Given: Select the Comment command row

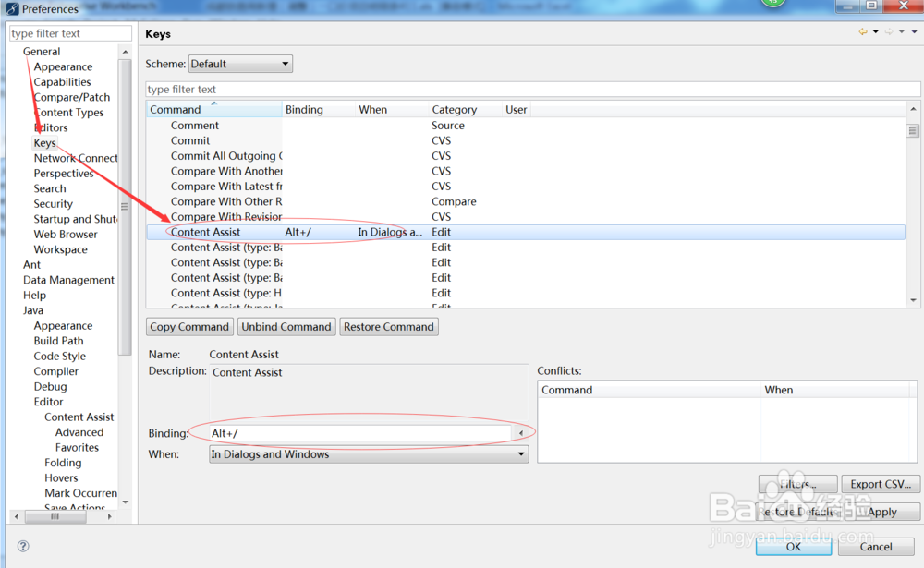Looking at the screenshot, I should point(526,126).
